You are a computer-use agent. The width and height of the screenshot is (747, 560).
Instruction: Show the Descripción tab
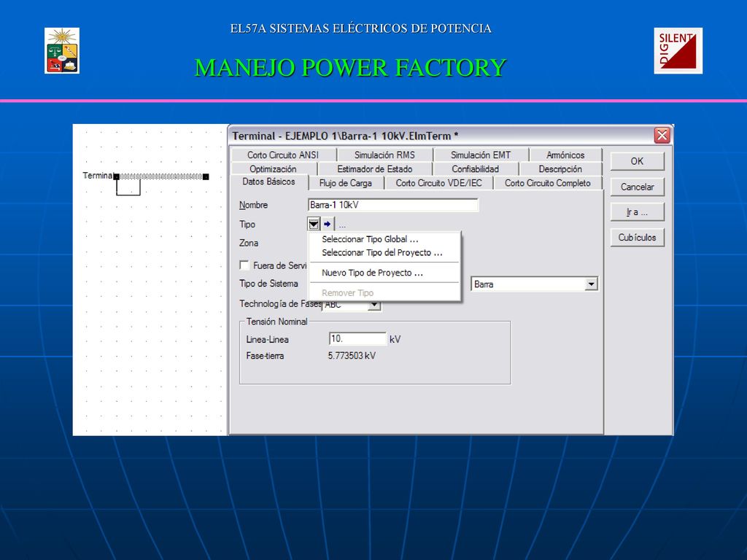[560, 169]
